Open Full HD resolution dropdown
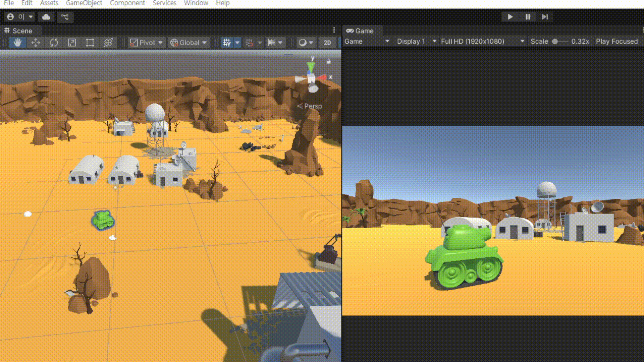This screenshot has width=644, height=362. pos(482,41)
